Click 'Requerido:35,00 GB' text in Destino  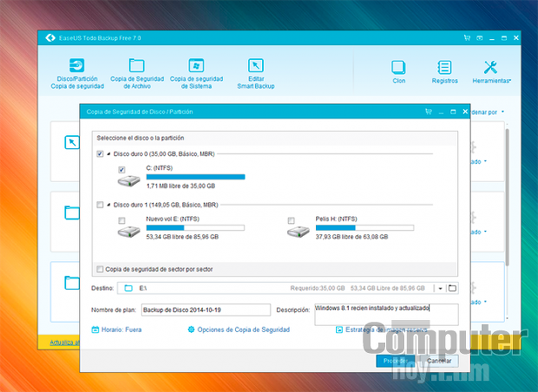(x=317, y=288)
